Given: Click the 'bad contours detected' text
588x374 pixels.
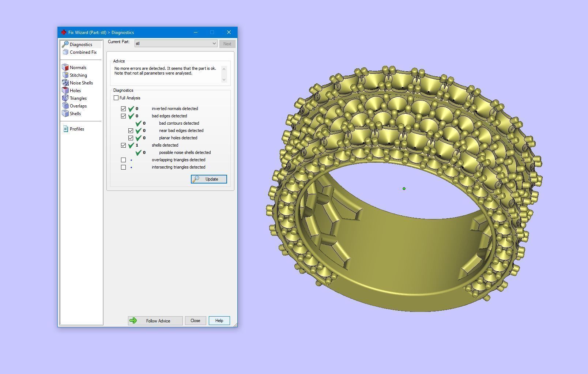Looking at the screenshot, I should pos(179,123).
